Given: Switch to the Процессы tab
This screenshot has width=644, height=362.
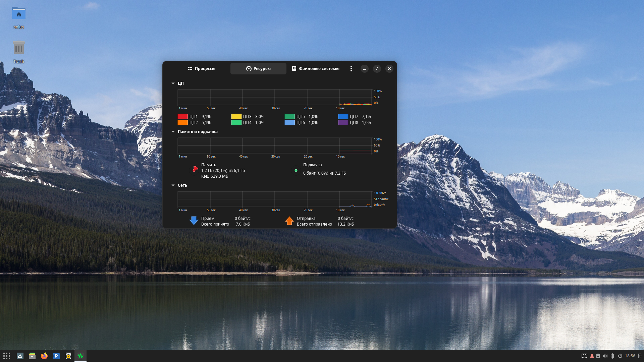Looking at the screenshot, I should click(x=201, y=68).
